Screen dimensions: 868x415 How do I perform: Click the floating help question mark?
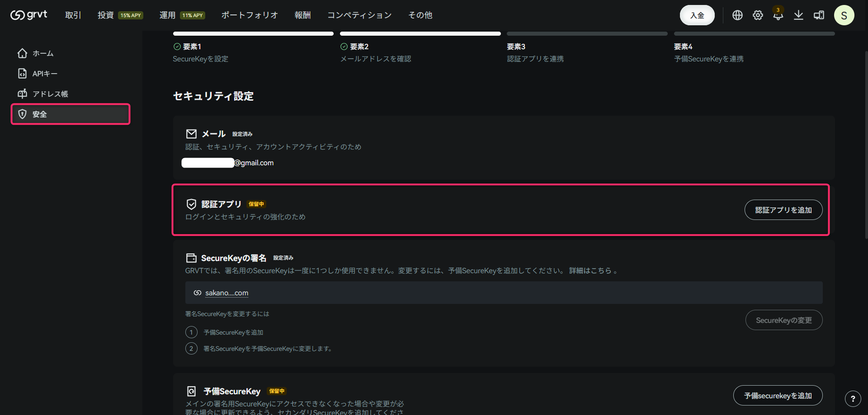[x=853, y=399]
